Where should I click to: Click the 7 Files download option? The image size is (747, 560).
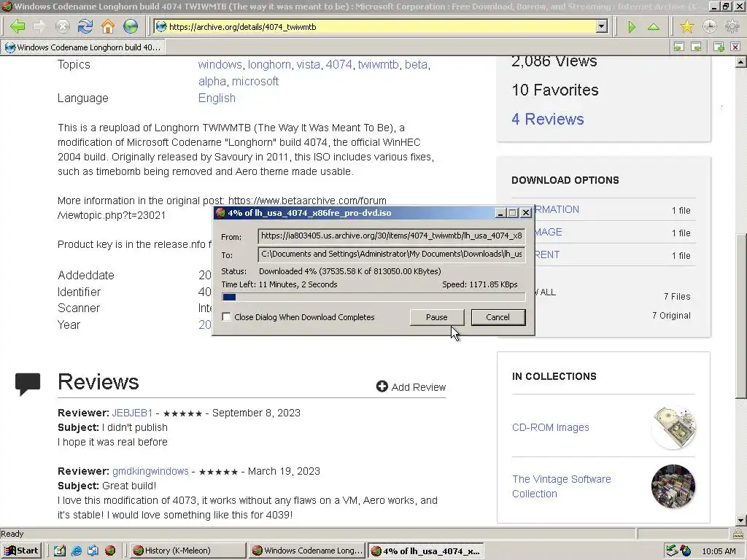(x=677, y=297)
